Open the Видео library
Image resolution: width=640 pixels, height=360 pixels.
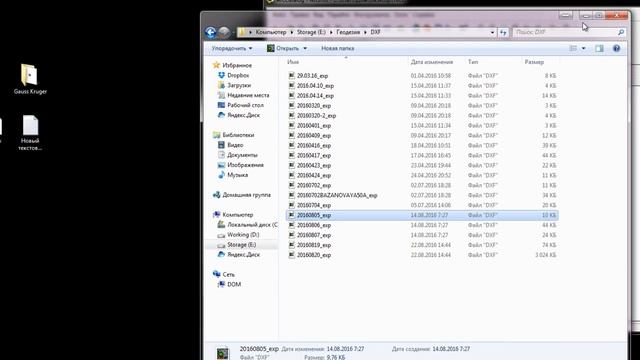point(231,145)
